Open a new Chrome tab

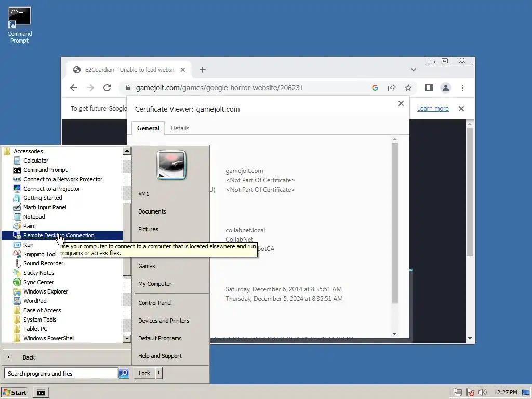point(203,70)
